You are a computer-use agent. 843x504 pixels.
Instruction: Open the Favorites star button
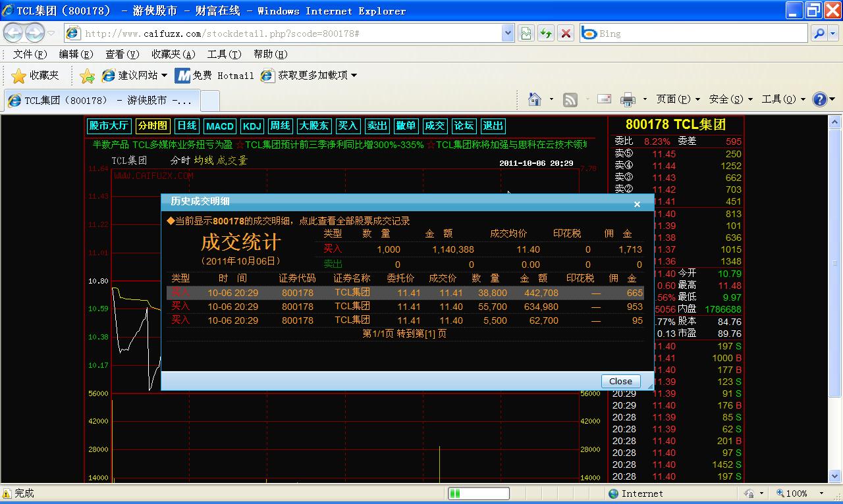point(36,76)
